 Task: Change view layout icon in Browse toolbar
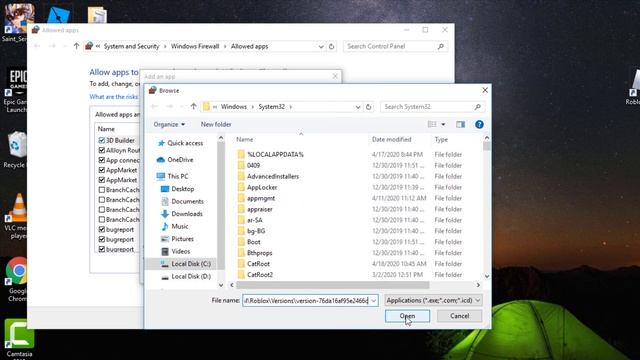coord(432,124)
